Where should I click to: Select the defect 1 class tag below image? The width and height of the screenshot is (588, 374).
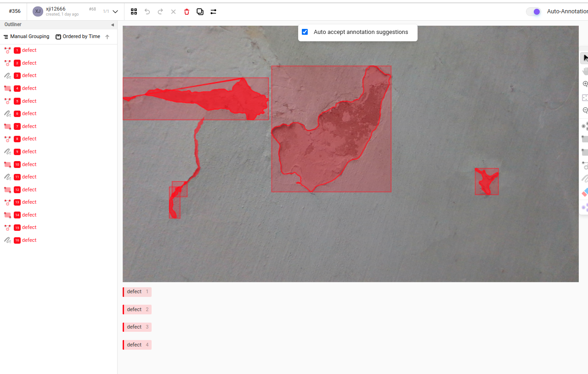pos(136,292)
